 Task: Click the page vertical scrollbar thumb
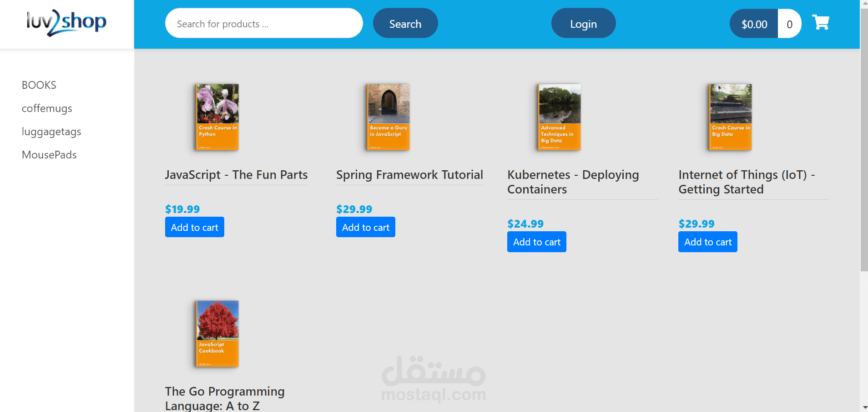coord(864,140)
